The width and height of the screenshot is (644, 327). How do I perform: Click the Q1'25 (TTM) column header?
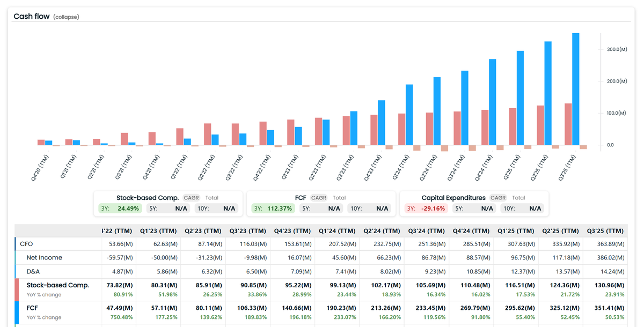[516, 231]
